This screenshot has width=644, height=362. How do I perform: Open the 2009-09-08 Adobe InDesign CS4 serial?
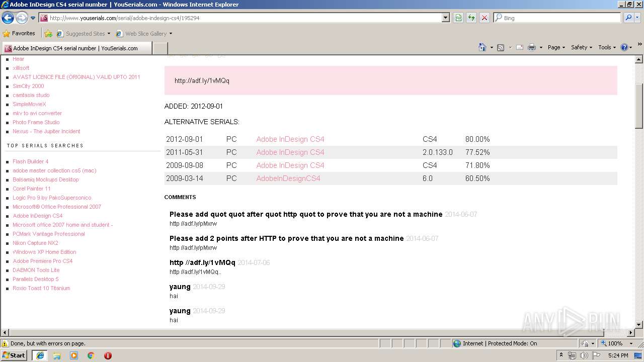[x=290, y=165]
